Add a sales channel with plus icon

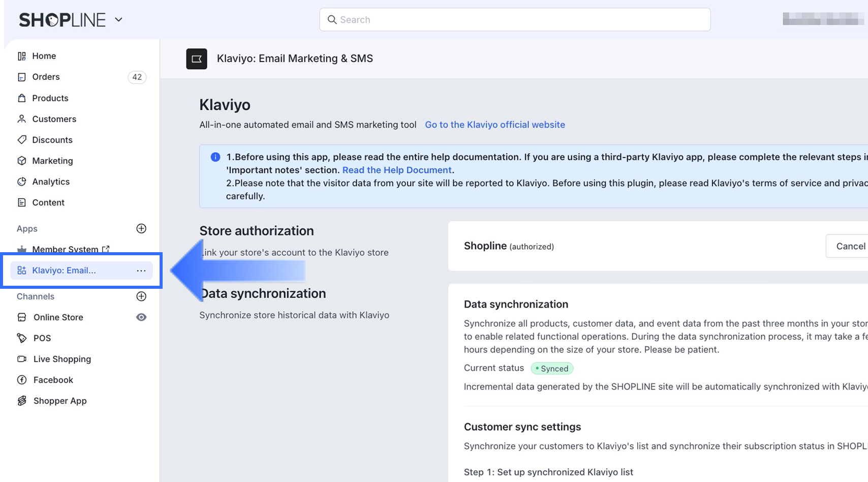tap(141, 296)
